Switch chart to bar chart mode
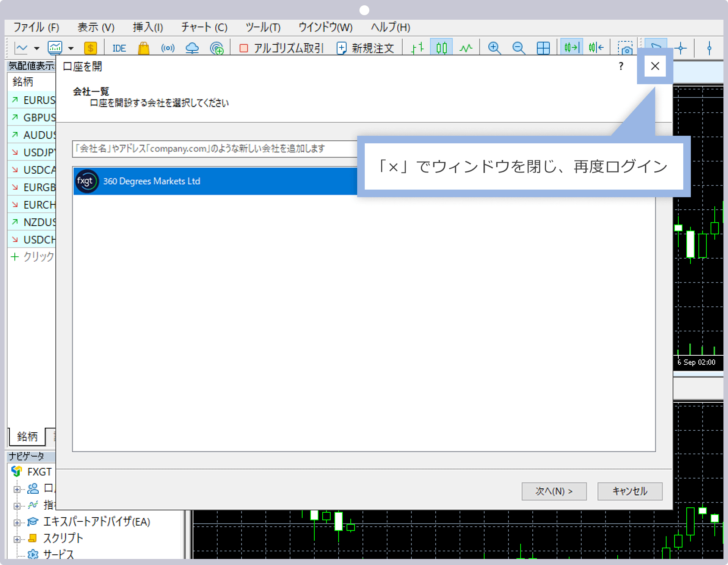 pyautogui.click(x=417, y=48)
